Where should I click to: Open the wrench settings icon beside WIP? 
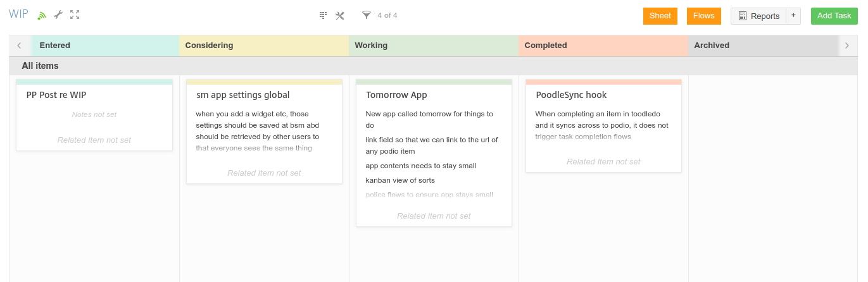coord(58,15)
